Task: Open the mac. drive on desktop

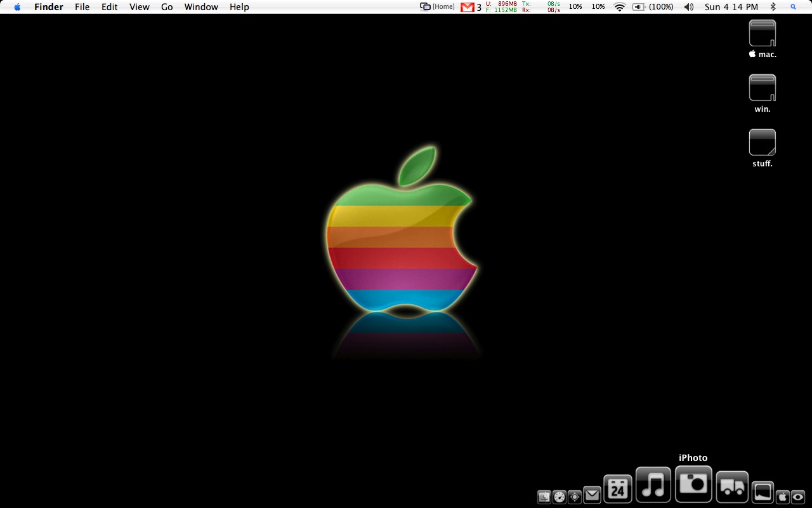Action: pyautogui.click(x=763, y=34)
